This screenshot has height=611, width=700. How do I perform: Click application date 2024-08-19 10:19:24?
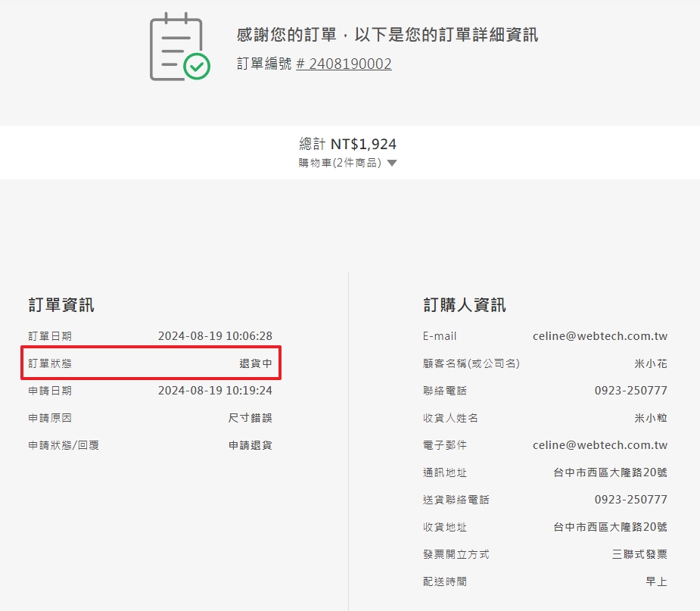tap(215, 391)
